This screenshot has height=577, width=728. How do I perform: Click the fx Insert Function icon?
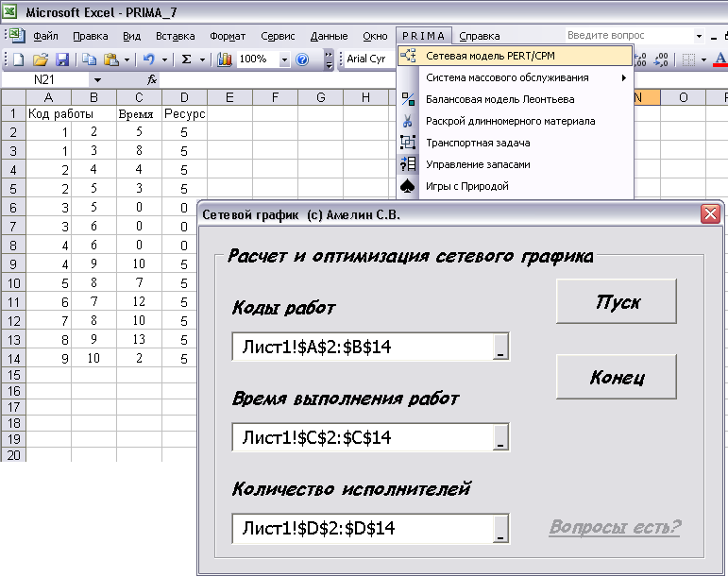click(x=152, y=80)
